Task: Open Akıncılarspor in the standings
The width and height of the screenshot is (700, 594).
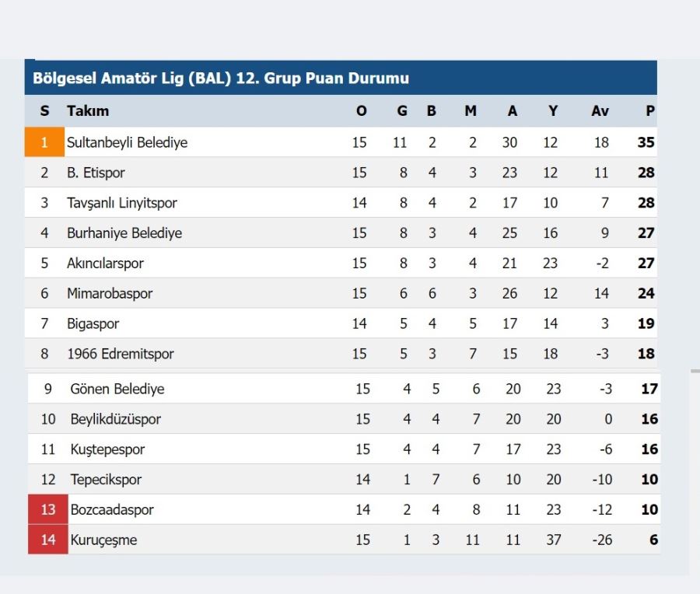Action: coord(105,264)
